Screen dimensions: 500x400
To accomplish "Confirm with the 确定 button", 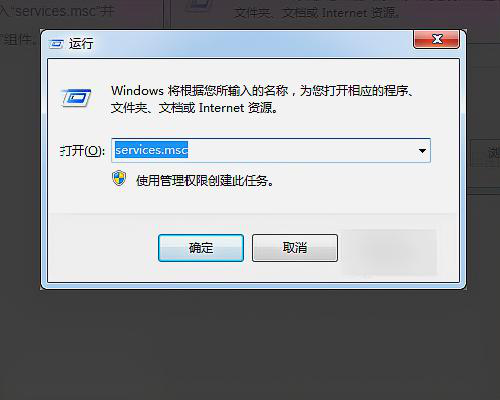I will pyautogui.click(x=201, y=248).
